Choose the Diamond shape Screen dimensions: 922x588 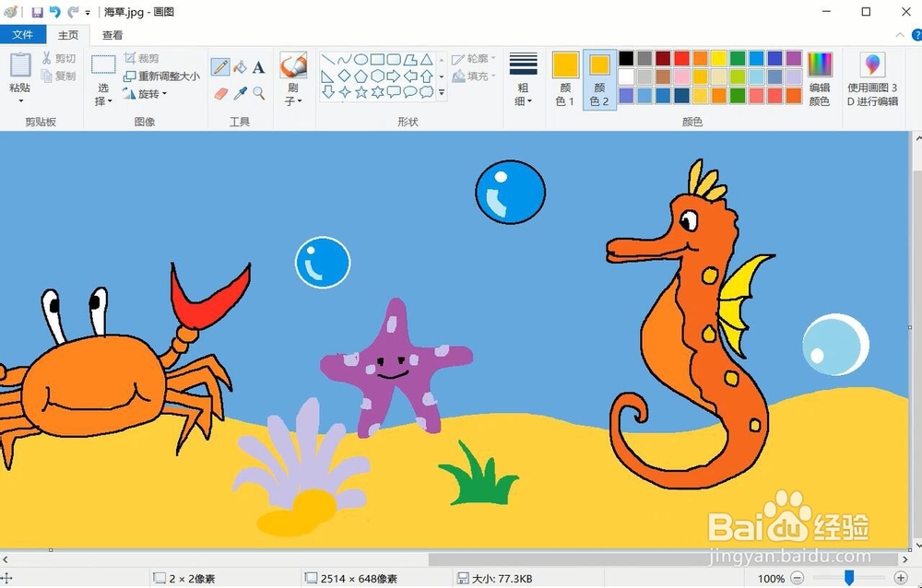point(345,76)
